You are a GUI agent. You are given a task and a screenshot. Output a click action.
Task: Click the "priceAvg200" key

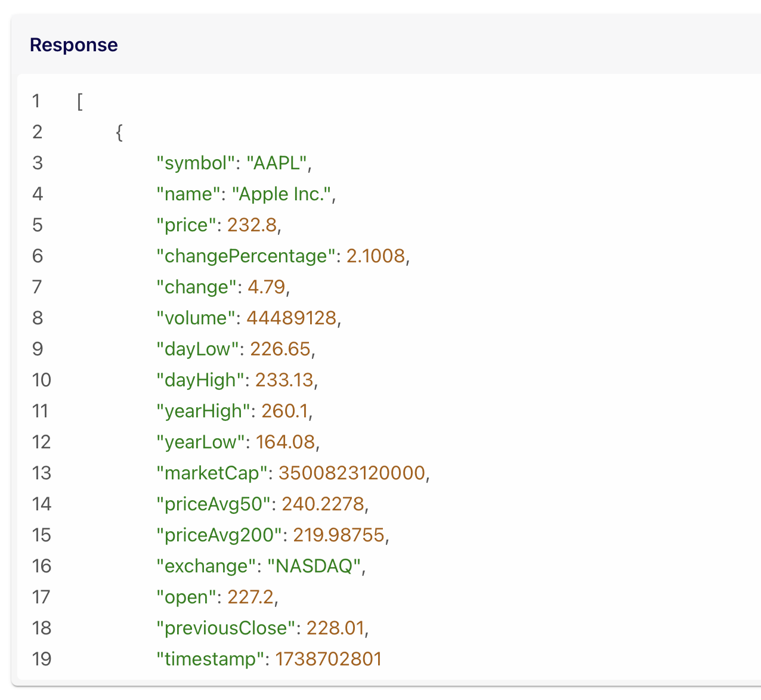pos(218,535)
